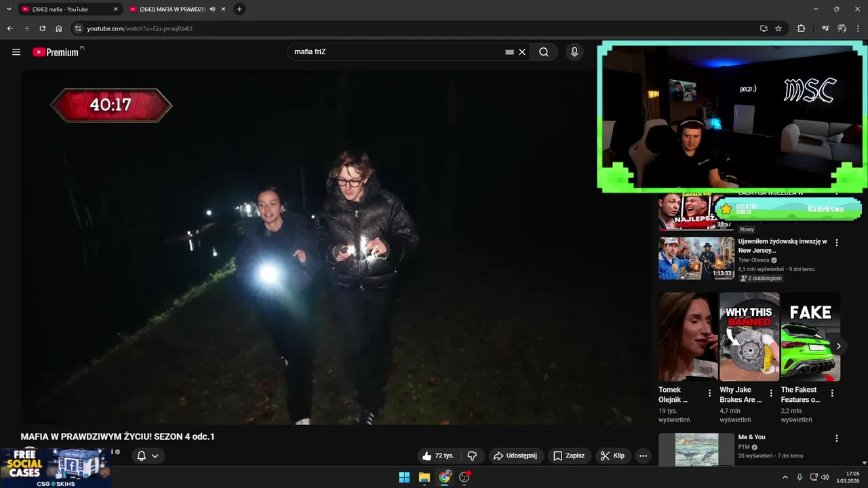Clear the search query with X

pos(522,52)
